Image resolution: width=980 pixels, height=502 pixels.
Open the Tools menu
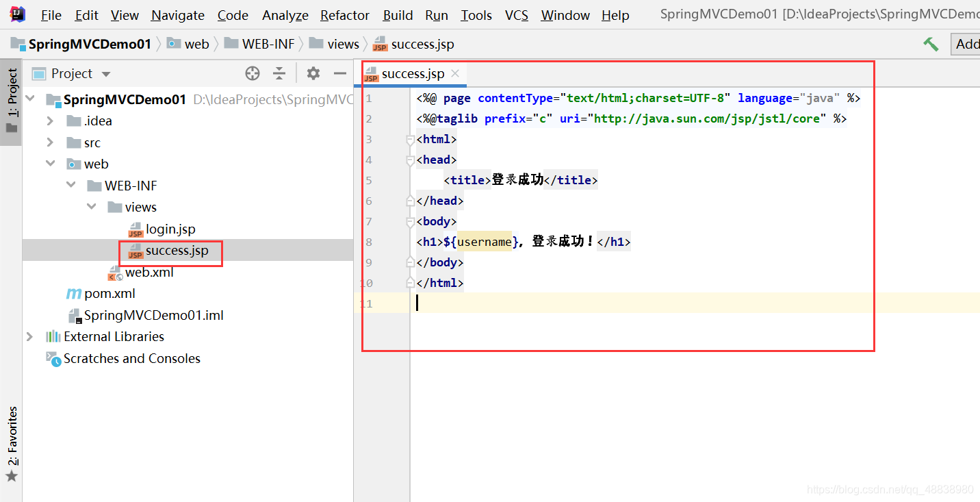pyautogui.click(x=476, y=15)
